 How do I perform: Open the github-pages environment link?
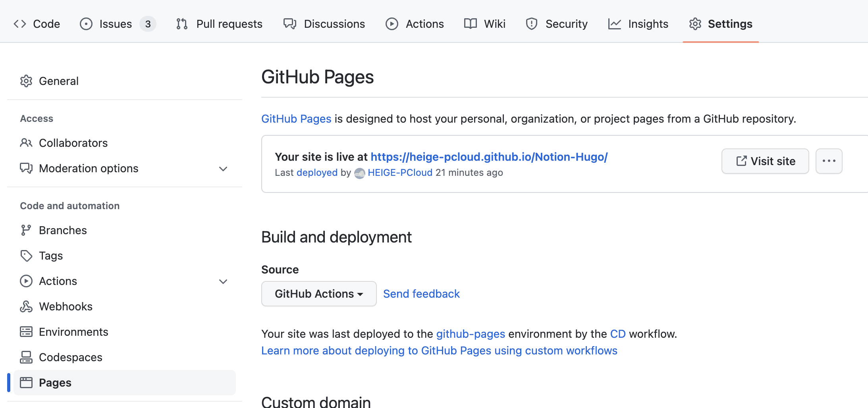click(x=471, y=334)
